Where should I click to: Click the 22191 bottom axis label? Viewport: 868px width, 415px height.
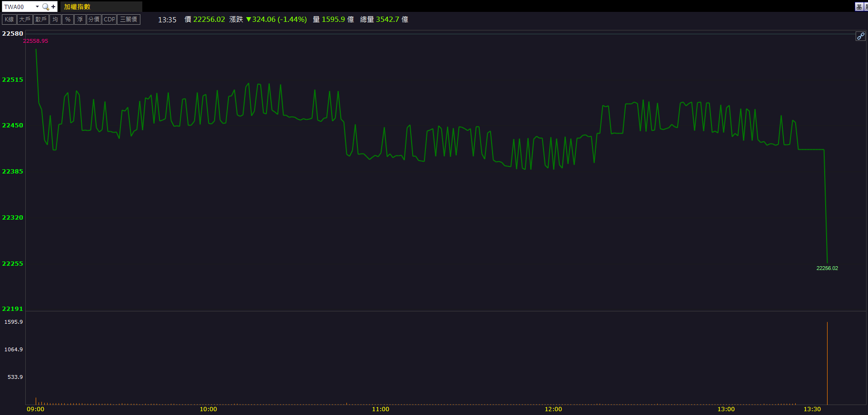point(12,309)
